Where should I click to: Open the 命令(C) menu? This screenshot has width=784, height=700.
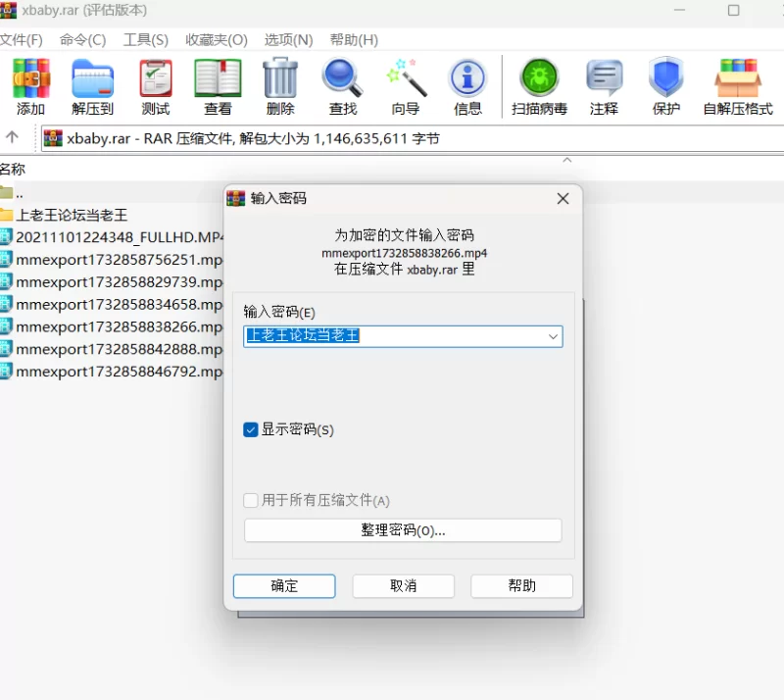[83, 39]
